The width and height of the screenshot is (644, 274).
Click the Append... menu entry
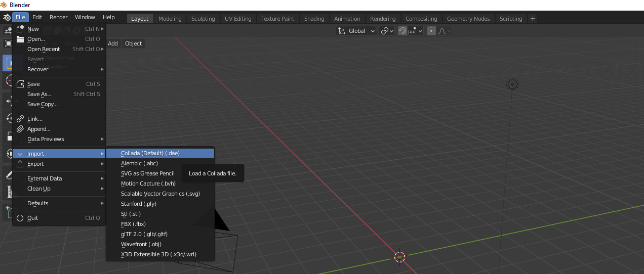pyautogui.click(x=59, y=129)
